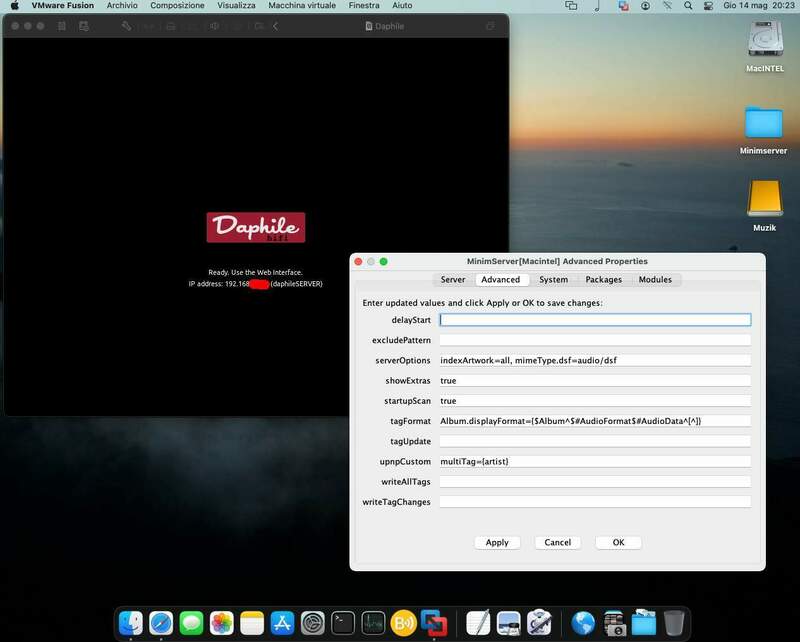This screenshot has width=800, height=642.
Task: Click the Wi-Fi off icon in menu bar
Action: pos(667,6)
